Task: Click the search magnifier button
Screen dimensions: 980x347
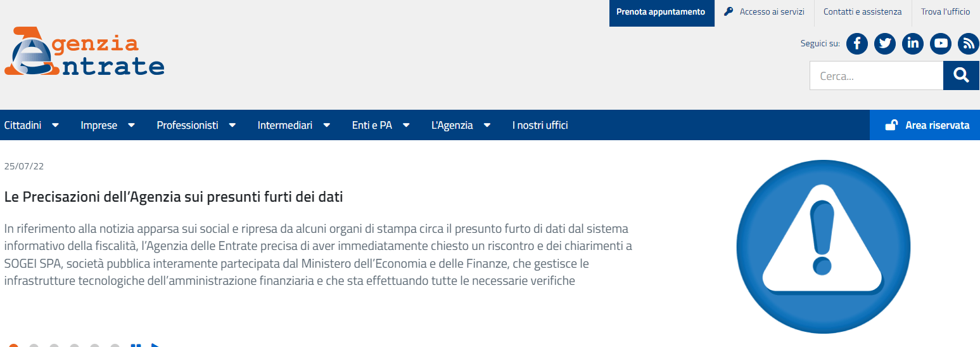Action: (962, 75)
